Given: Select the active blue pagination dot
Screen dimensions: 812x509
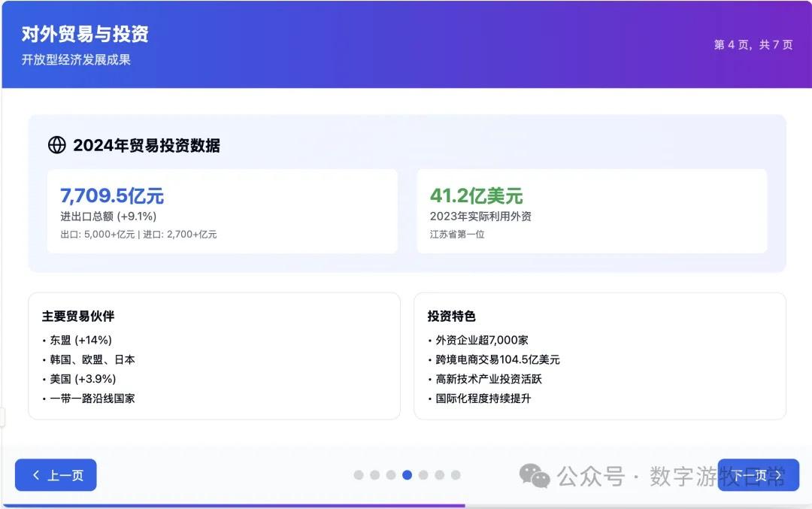Looking at the screenshot, I should coord(407,475).
